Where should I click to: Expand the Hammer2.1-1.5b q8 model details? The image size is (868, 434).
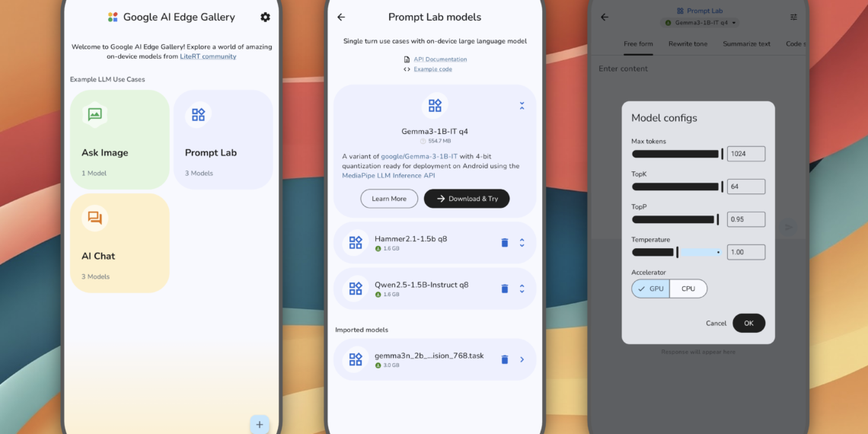click(x=522, y=243)
